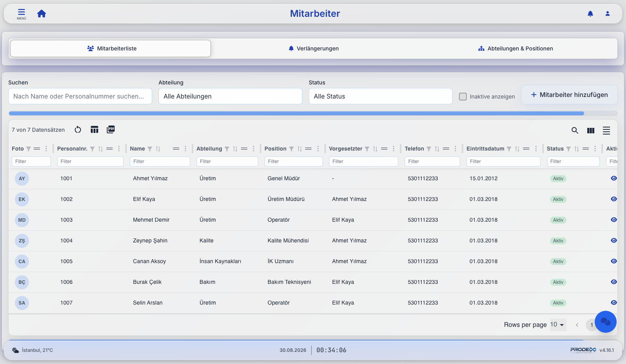The height and width of the screenshot is (364, 626).
Task: Export the table as PDF
Action: 111,129
